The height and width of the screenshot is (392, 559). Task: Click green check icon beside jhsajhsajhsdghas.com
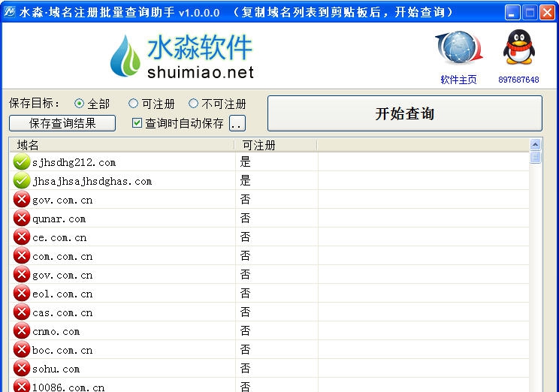coord(21,181)
